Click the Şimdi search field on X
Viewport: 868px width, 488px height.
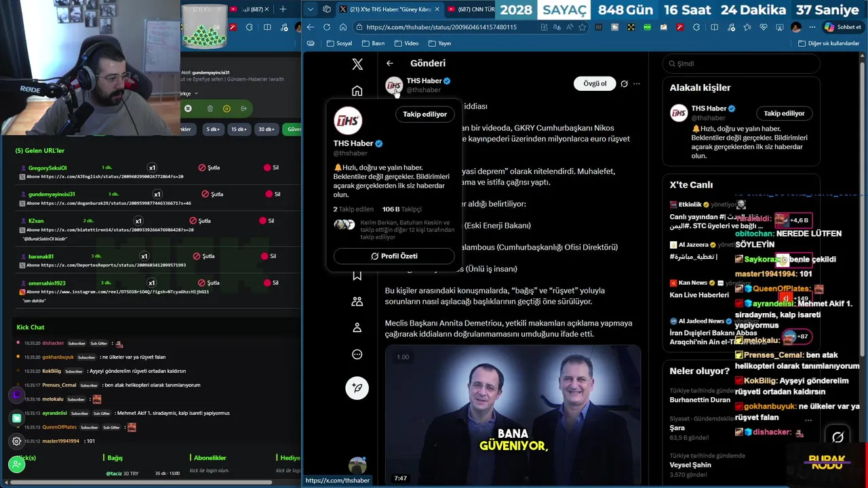tap(741, 64)
